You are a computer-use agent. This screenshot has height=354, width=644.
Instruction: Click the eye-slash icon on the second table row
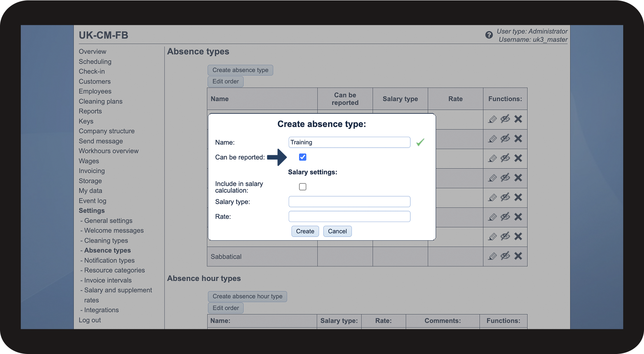coord(505,139)
